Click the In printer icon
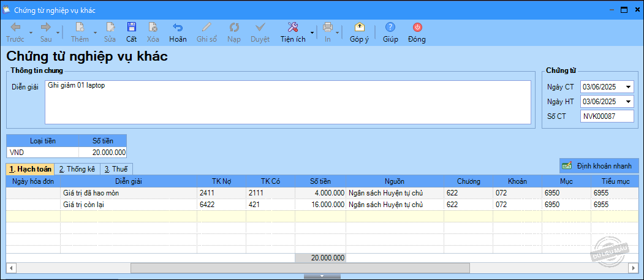 tap(328, 28)
